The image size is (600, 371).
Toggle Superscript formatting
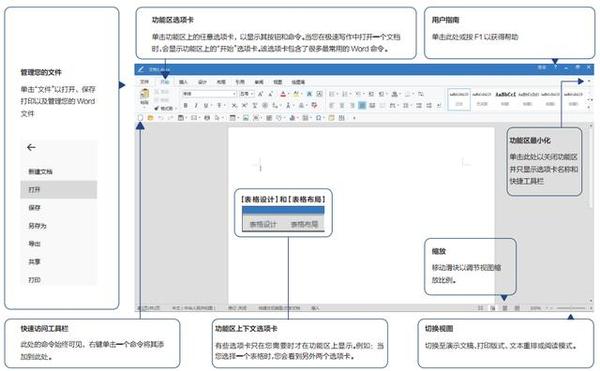click(x=245, y=105)
